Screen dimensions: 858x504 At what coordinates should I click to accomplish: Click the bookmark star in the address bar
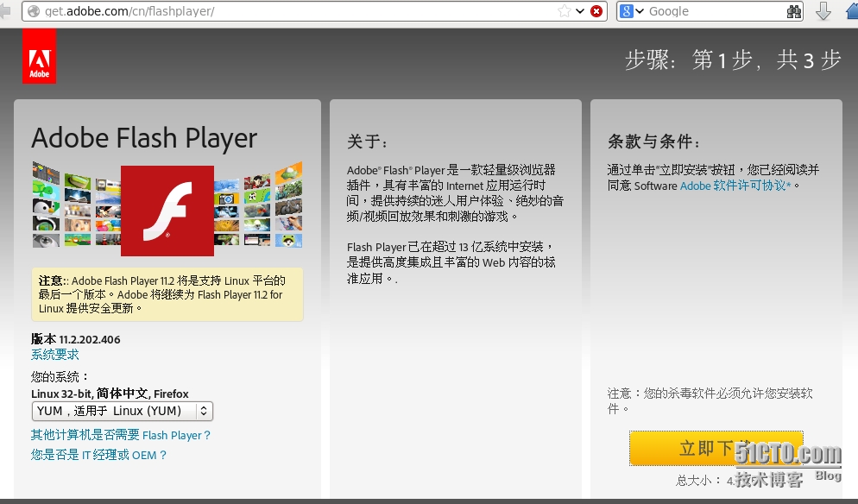(565, 11)
